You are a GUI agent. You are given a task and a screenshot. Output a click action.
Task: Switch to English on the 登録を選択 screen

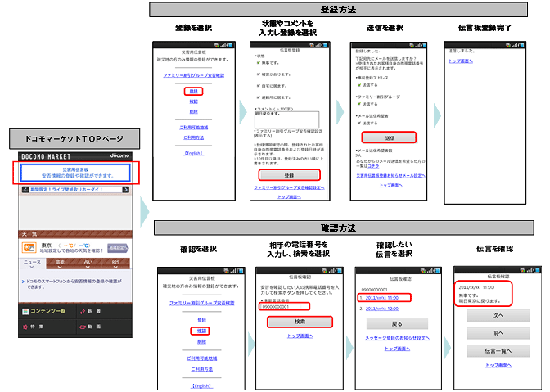(194, 153)
